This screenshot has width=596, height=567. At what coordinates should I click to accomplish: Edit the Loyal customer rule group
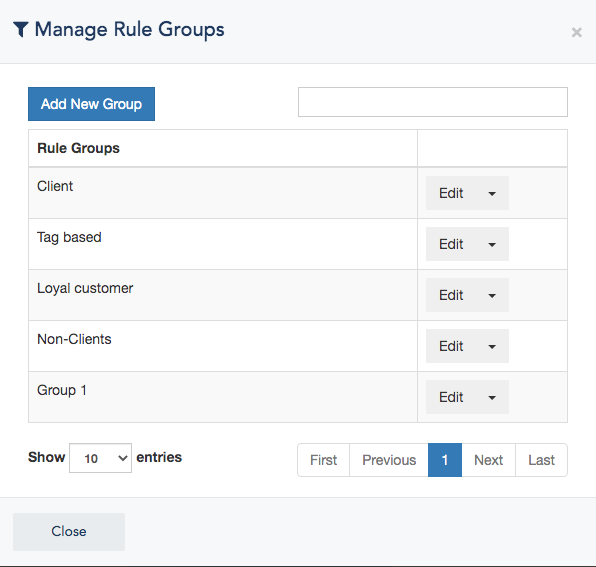(451, 295)
